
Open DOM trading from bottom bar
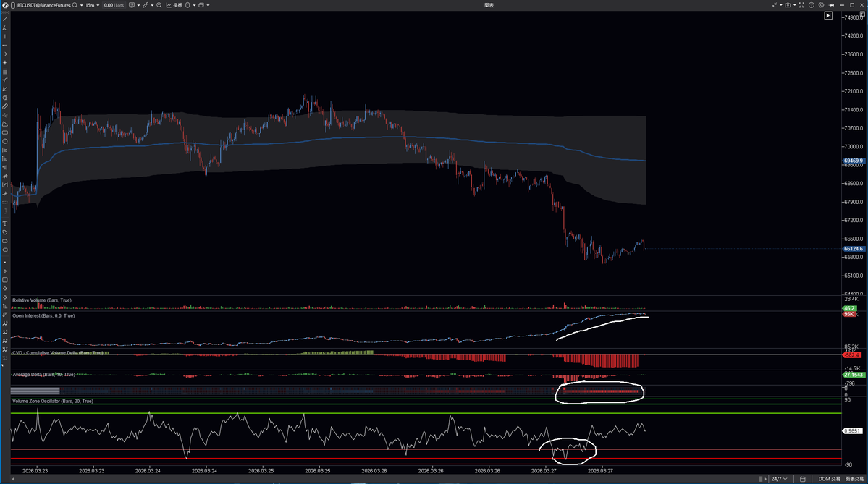tap(829, 479)
